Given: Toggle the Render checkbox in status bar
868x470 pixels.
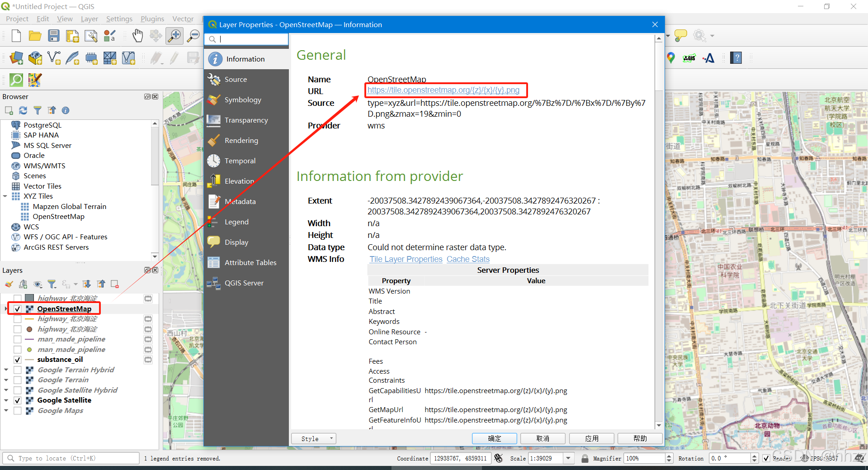Looking at the screenshot, I should coord(766,458).
